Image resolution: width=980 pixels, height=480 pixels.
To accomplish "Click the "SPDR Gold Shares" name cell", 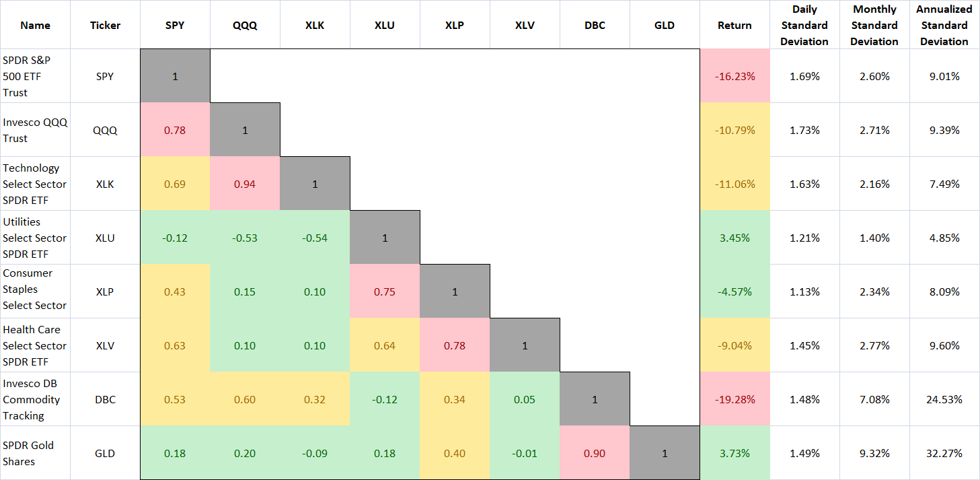I will point(35,453).
